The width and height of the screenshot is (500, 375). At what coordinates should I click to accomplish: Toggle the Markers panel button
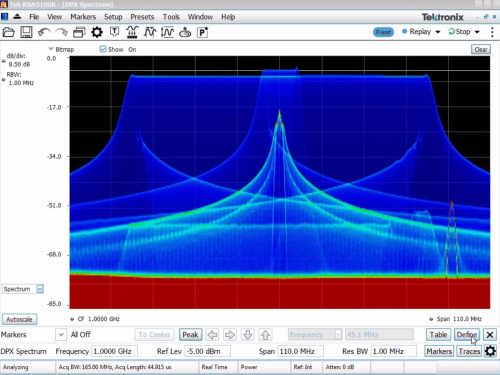tap(439, 351)
